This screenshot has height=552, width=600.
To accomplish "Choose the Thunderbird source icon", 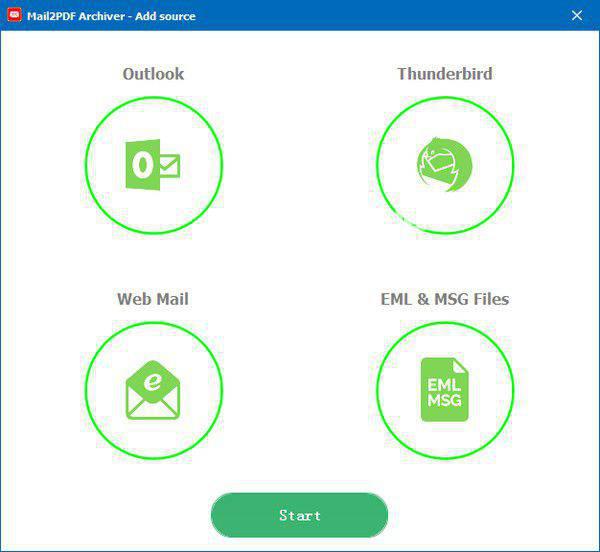I will point(445,165).
